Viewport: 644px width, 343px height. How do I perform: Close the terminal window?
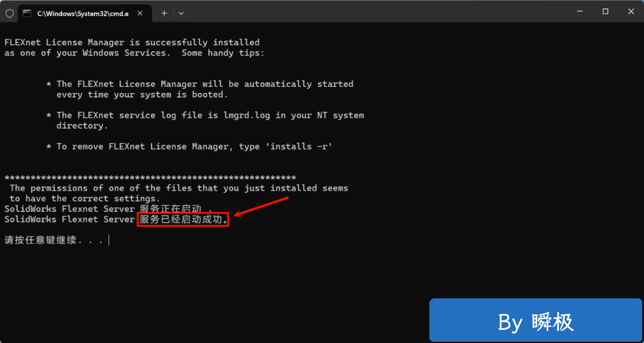[x=631, y=11]
